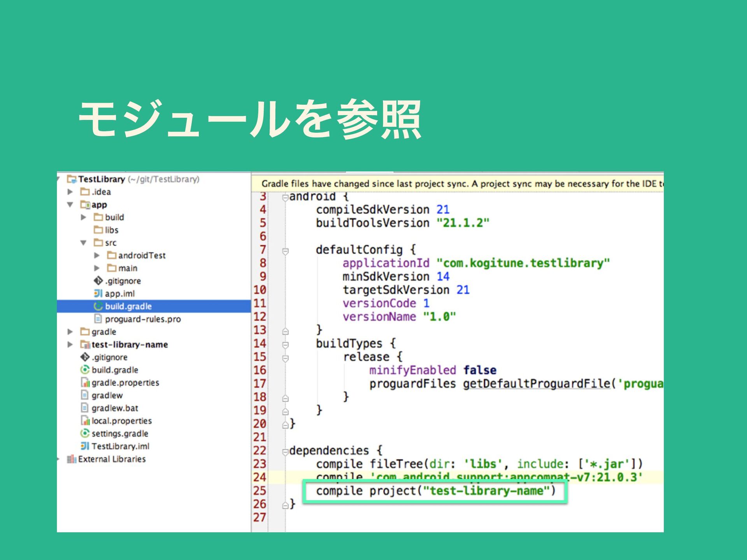This screenshot has width=747, height=560.
Task: Click the folder icon next to build under app
Action: [x=98, y=217]
